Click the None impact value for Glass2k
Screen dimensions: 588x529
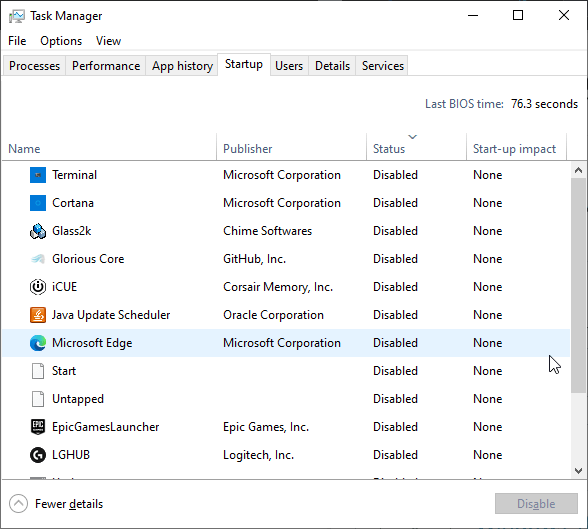pyautogui.click(x=488, y=231)
